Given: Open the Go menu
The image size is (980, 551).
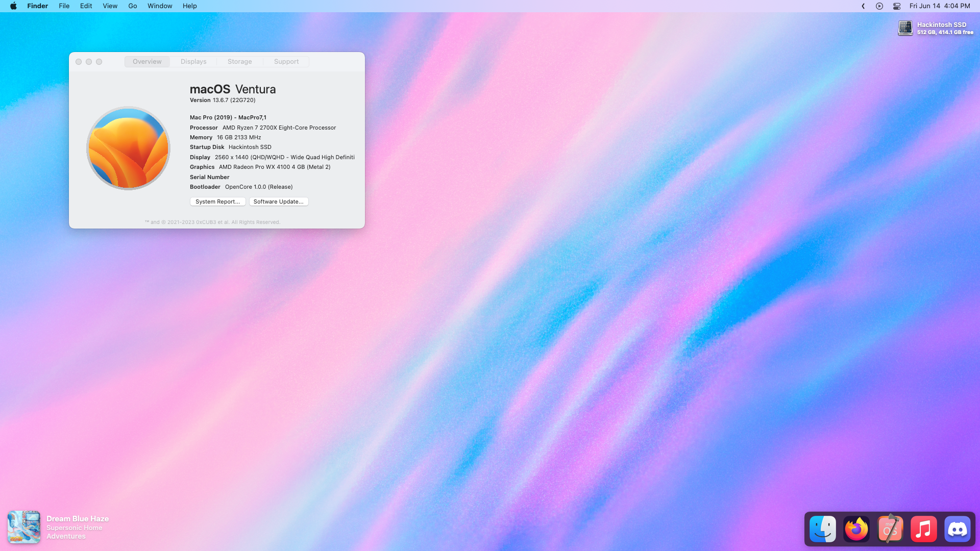Looking at the screenshot, I should pyautogui.click(x=133, y=6).
